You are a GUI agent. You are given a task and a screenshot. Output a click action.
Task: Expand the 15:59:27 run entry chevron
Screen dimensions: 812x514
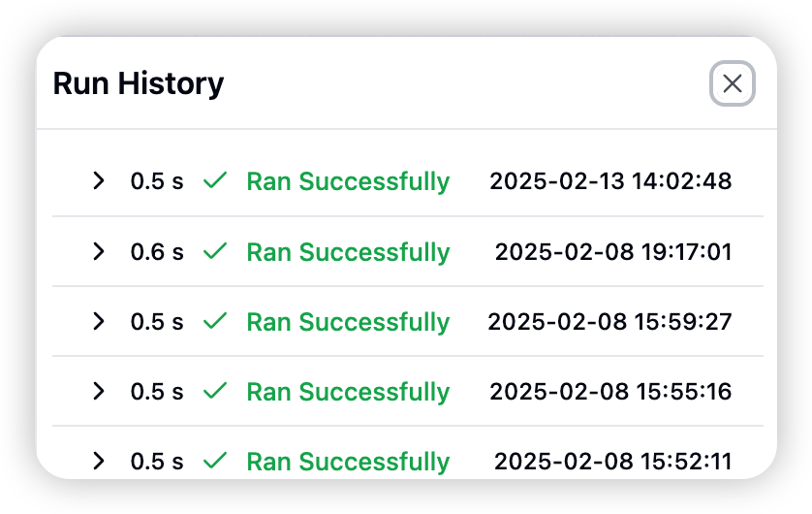99,321
